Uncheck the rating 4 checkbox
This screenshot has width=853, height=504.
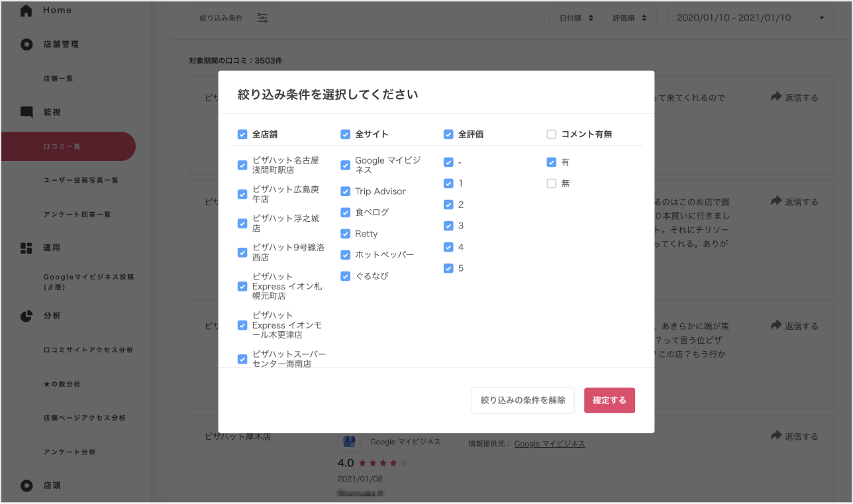pos(448,246)
